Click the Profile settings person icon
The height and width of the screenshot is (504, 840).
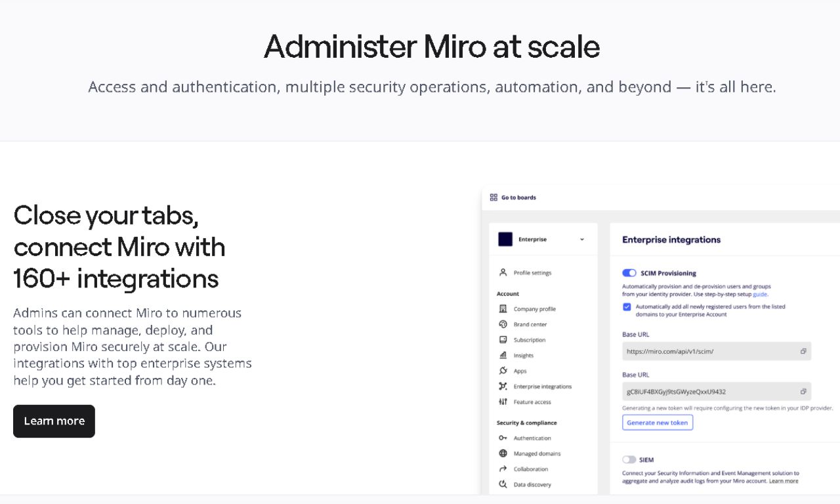pyautogui.click(x=503, y=272)
